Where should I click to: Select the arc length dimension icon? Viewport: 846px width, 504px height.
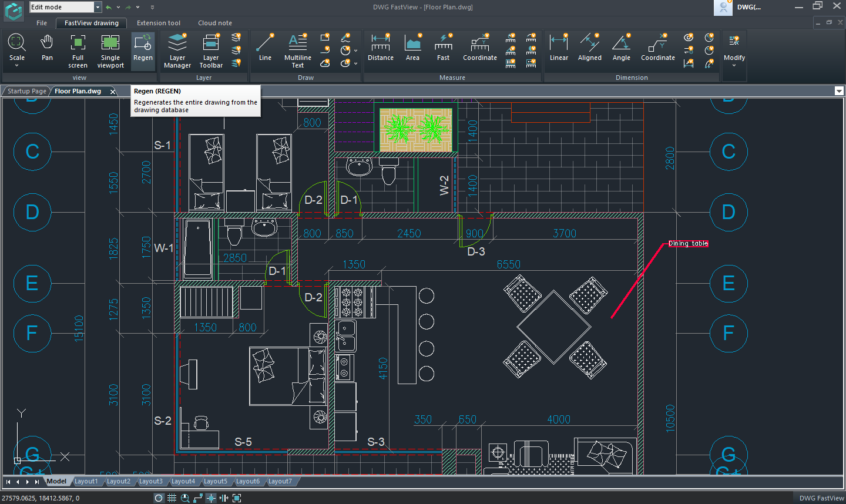[x=709, y=63]
